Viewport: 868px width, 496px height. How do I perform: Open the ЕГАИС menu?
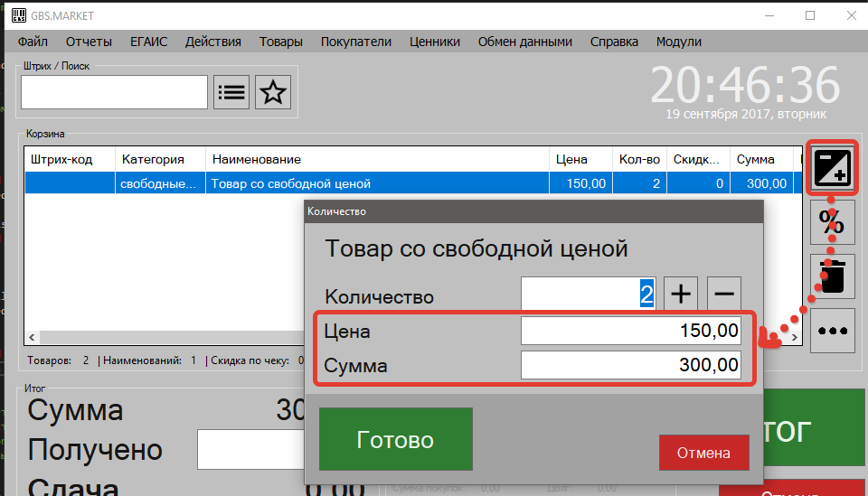(148, 42)
